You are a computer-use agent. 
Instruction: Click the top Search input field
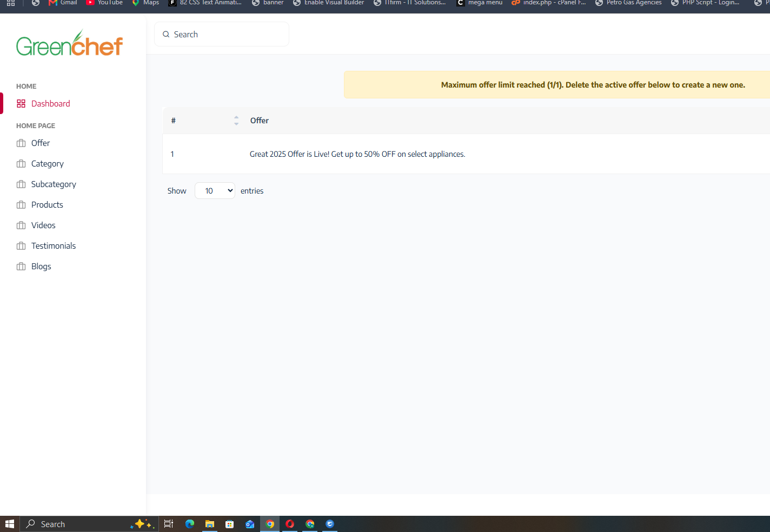coord(222,35)
